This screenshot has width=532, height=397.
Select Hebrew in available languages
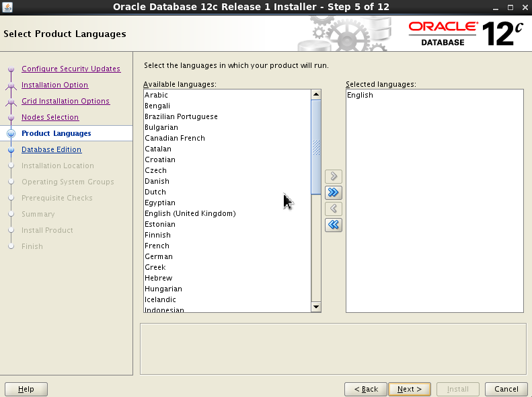[227, 279]
